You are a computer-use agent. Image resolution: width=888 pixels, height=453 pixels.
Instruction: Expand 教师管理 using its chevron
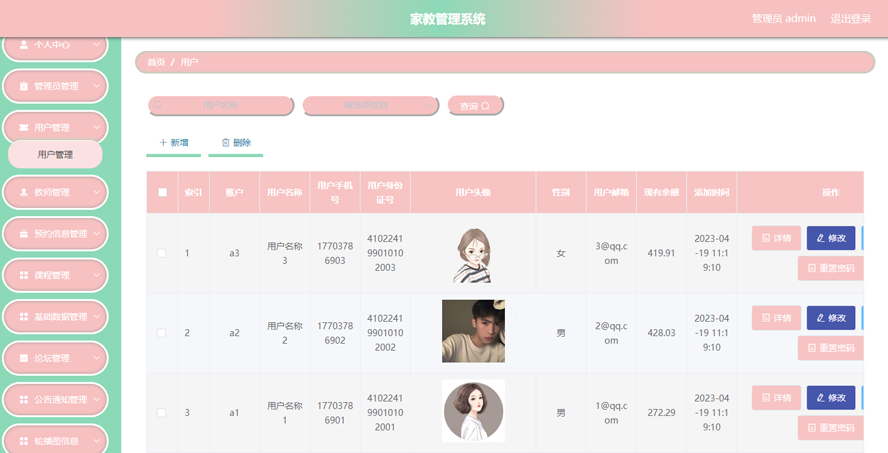click(x=96, y=192)
